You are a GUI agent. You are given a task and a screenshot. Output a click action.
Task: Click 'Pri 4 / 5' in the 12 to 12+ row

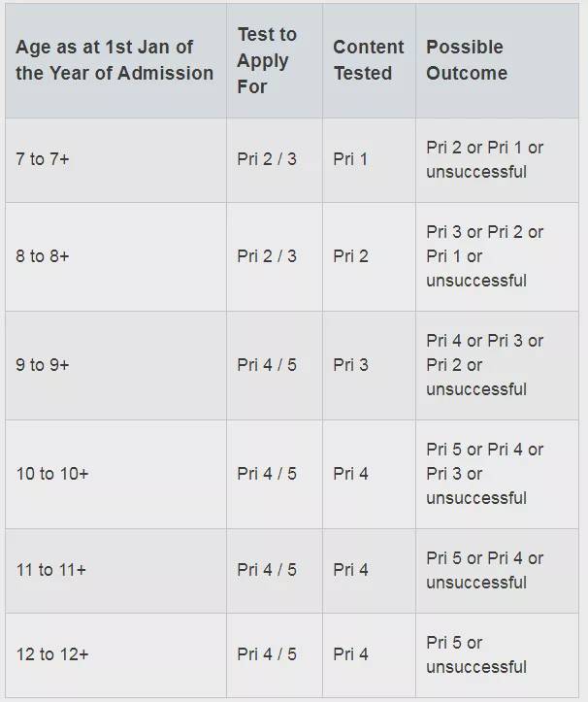(x=267, y=654)
